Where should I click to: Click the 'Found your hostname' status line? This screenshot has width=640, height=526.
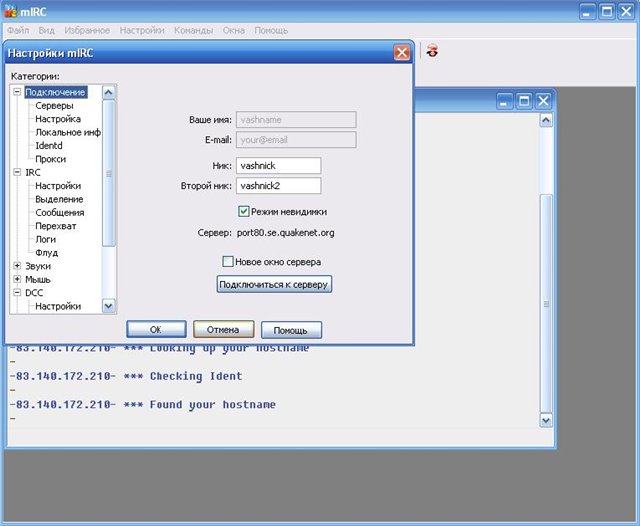[x=142, y=404]
